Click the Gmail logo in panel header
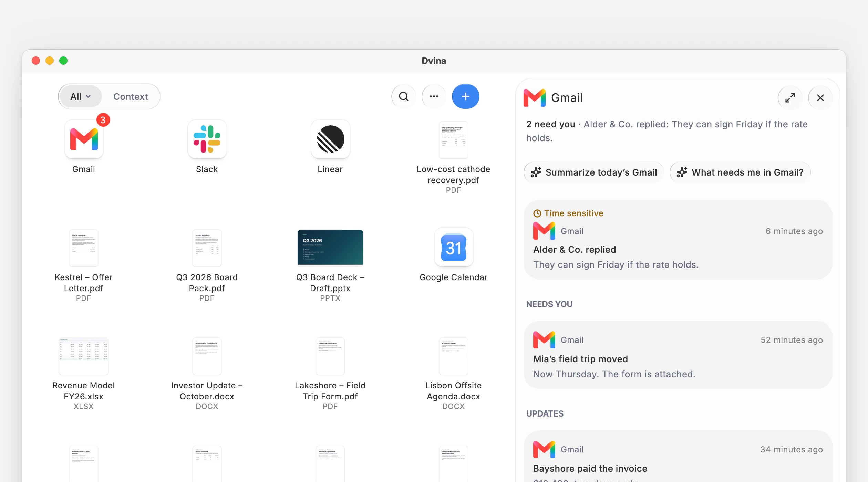Screen dimensions: 868x482 [x=535, y=98]
